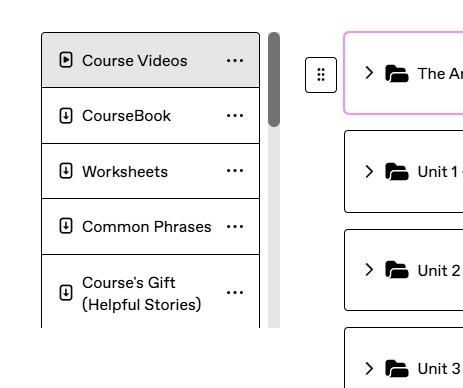463x388 pixels.
Task: Click the drag handle grip icon
Action: tap(321, 75)
